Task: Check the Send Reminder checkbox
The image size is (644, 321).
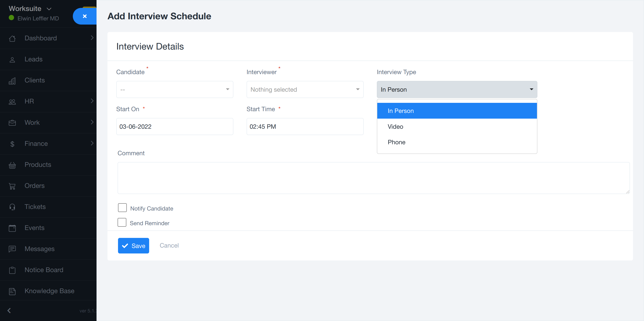Action: coord(122,223)
